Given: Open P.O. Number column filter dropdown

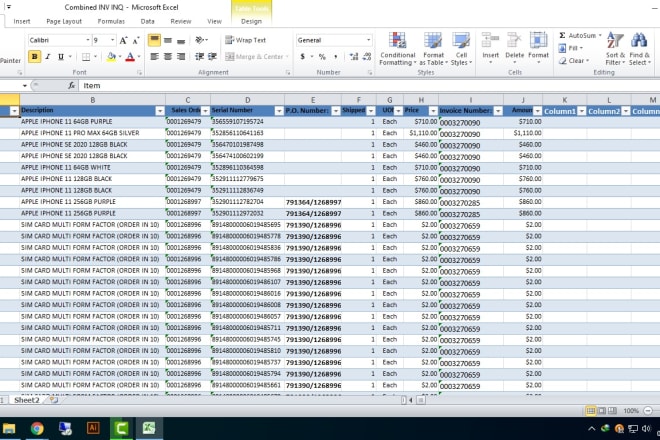Looking at the screenshot, I should pyautogui.click(x=336, y=111).
